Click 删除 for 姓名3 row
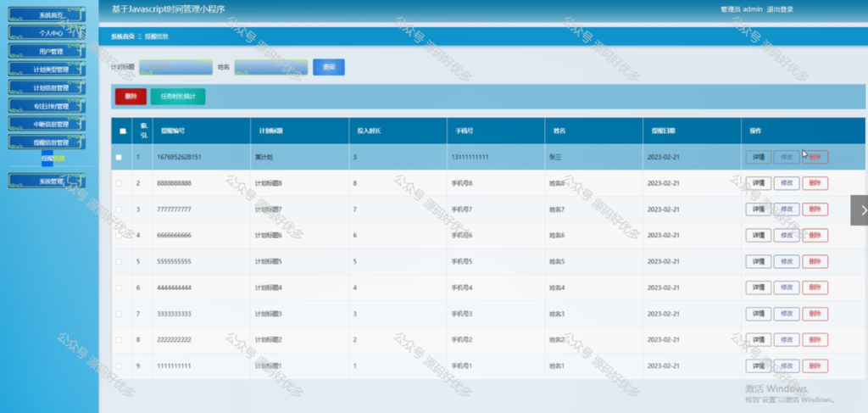 (x=815, y=314)
